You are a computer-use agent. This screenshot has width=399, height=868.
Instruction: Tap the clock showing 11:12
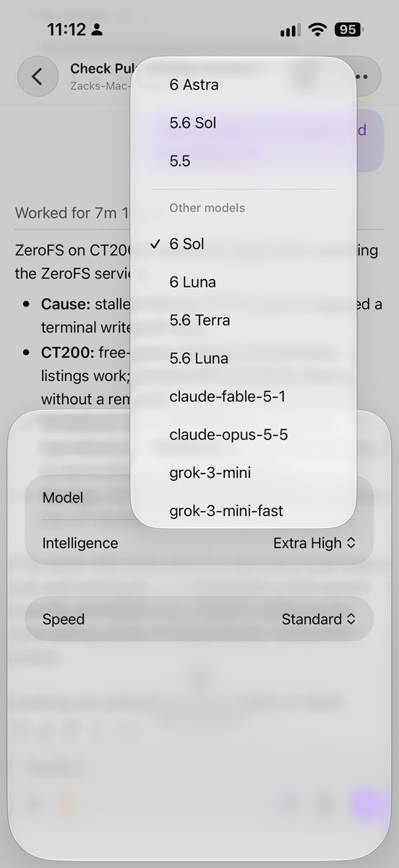pyautogui.click(x=67, y=30)
